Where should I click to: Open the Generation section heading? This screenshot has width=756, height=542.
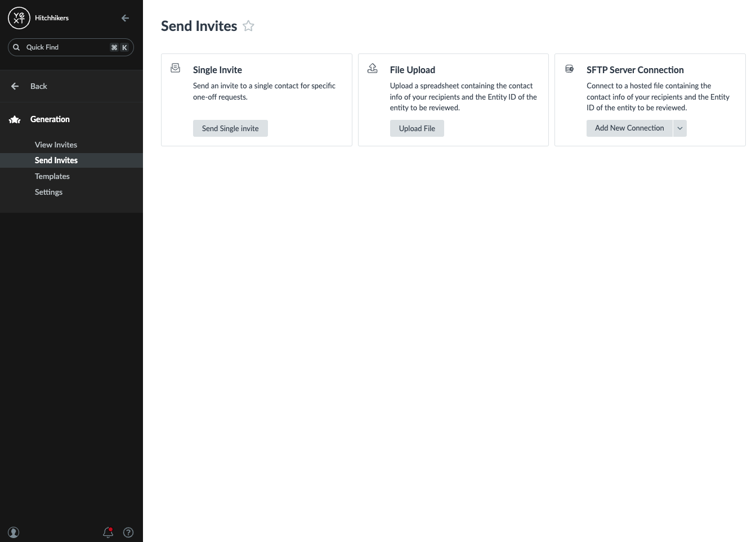(50, 119)
